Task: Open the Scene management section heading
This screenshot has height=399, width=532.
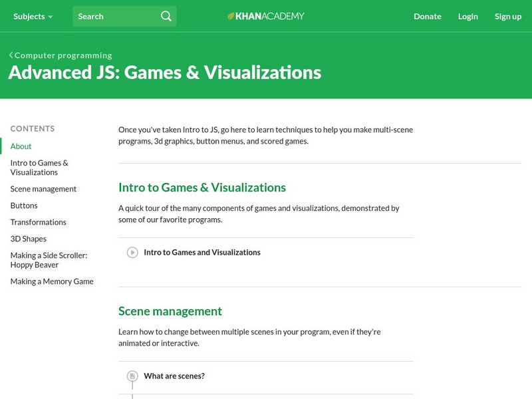Action: tap(170, 311)
